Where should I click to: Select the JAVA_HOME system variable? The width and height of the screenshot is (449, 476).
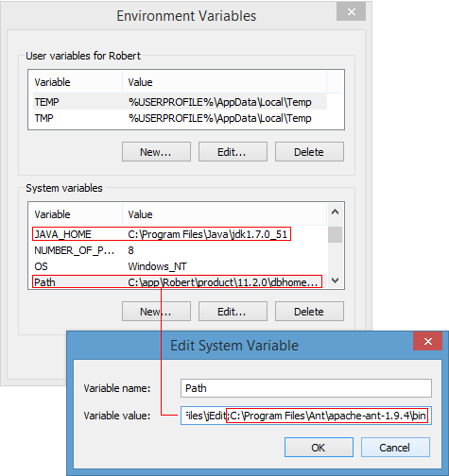(162, 234)
